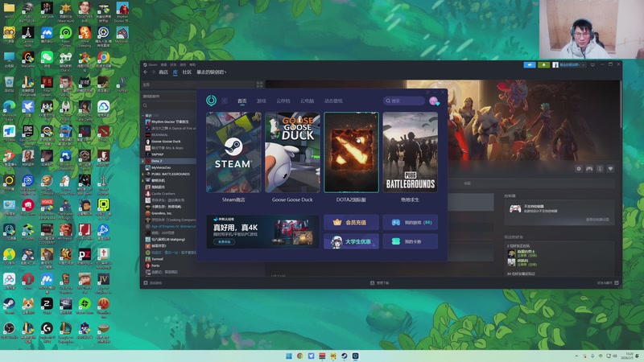644x362 pixels.
Task: Open Chrome icon on taskbar
Action: click(299, 356)
